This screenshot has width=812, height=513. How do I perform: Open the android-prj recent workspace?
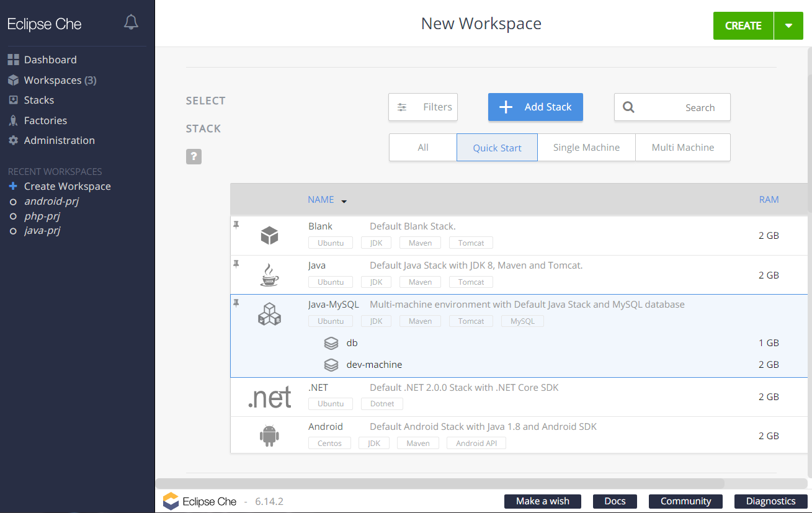51,202
